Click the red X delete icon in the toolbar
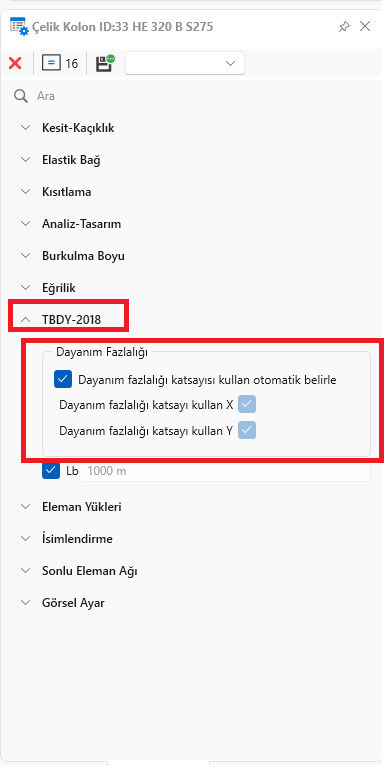This screenshot has width=389, height=780. click(15, 63)
